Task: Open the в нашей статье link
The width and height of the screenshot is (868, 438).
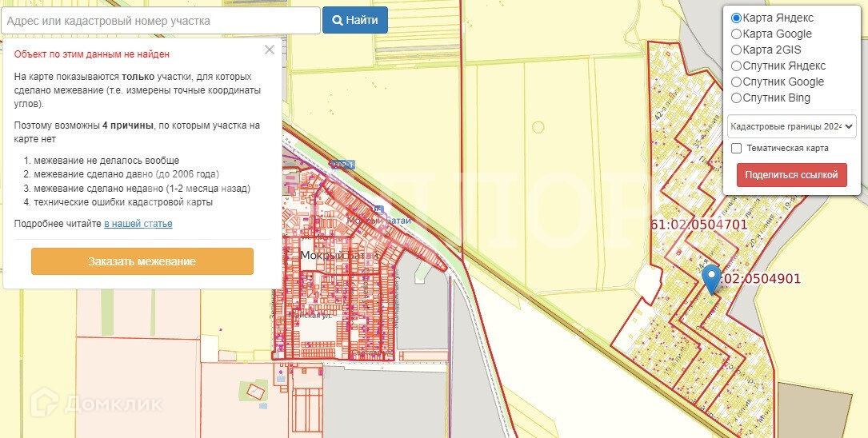Action: 138,224
